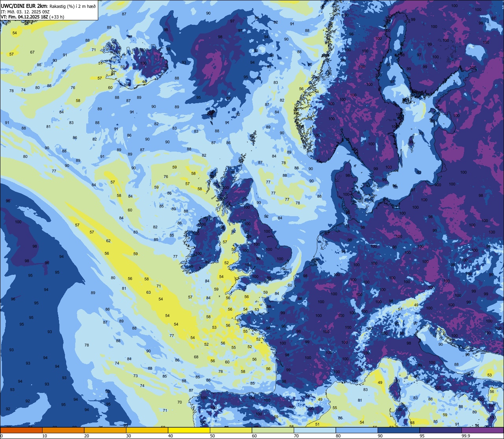The height and width of the screenshot is (439, 504).
Task: Click the 40–50 bright yellow legend swatch
Action: pyautogui.click(x=189, y=430)
